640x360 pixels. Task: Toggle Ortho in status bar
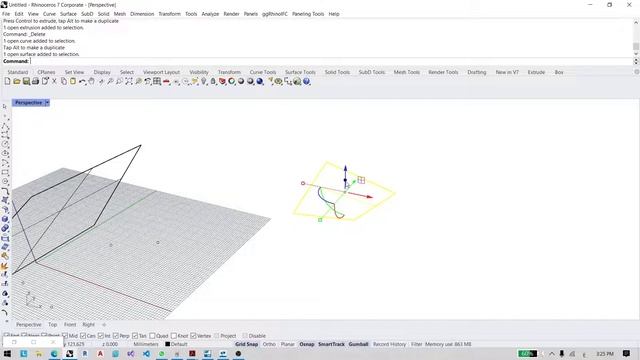pos(269,344)
